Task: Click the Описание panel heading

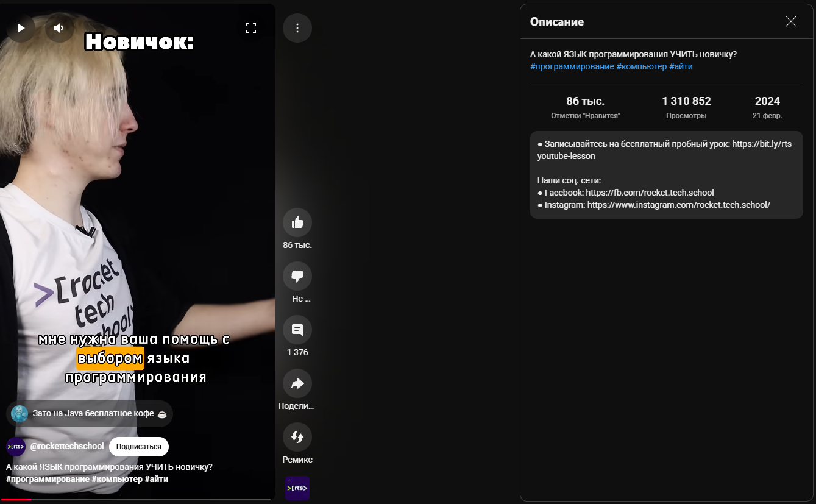Action: click(557, 22)
